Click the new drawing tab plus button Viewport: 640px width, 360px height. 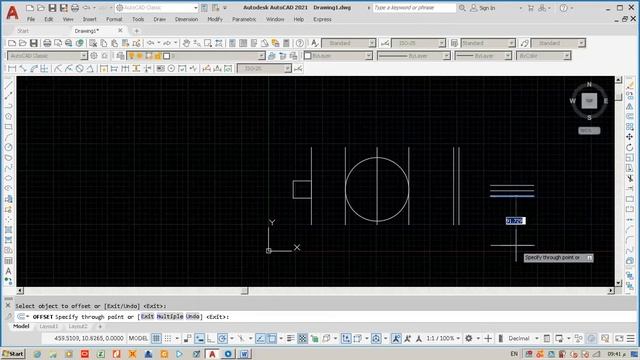pyautogui.click(x=137, y=31)
